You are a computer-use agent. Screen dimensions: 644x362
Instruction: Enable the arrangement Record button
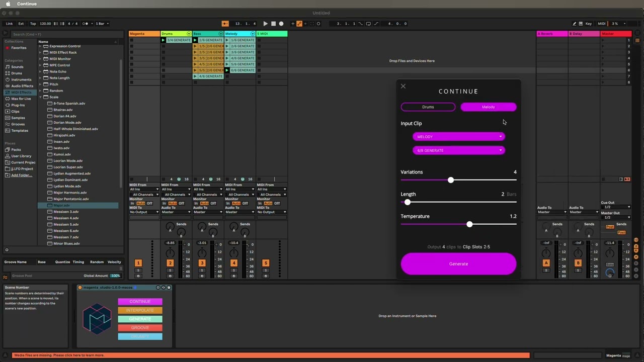point(281,24)
